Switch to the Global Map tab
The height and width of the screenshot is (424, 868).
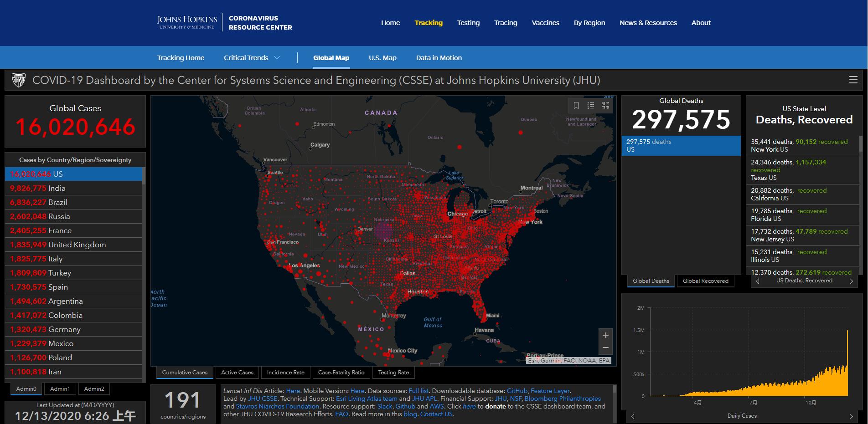(331, 58)
